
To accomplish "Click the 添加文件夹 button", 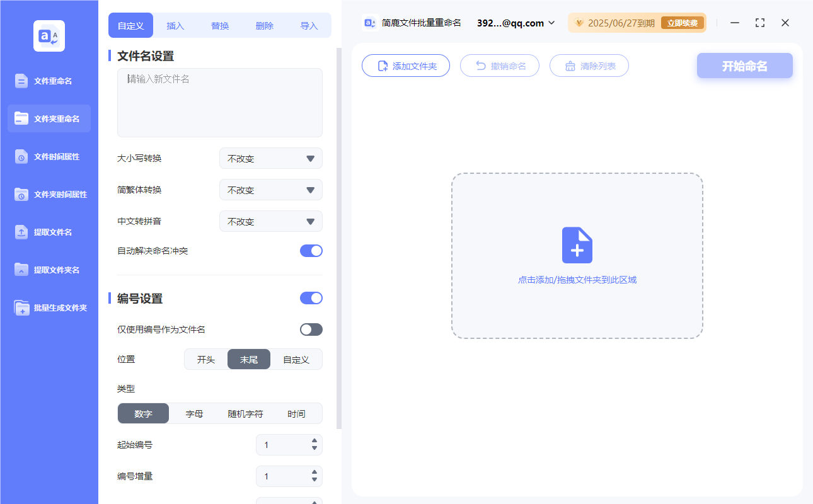I will click(406, 66).
